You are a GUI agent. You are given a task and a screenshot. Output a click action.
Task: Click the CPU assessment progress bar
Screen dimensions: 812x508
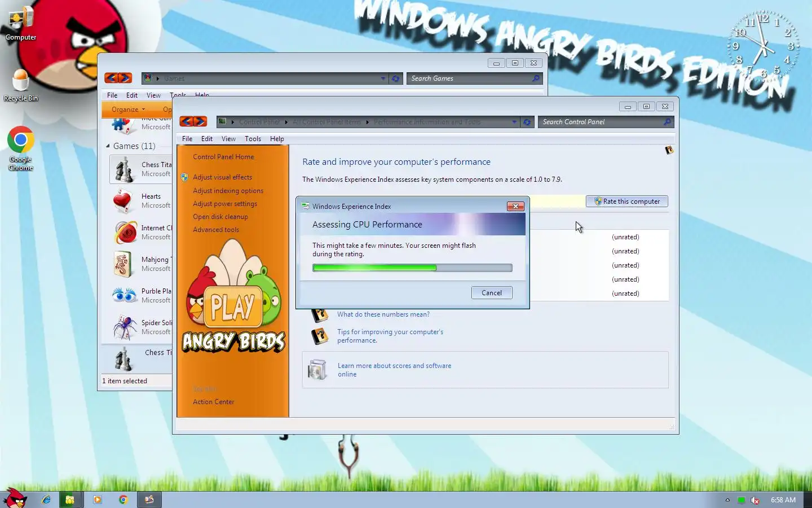click(412, 268)
